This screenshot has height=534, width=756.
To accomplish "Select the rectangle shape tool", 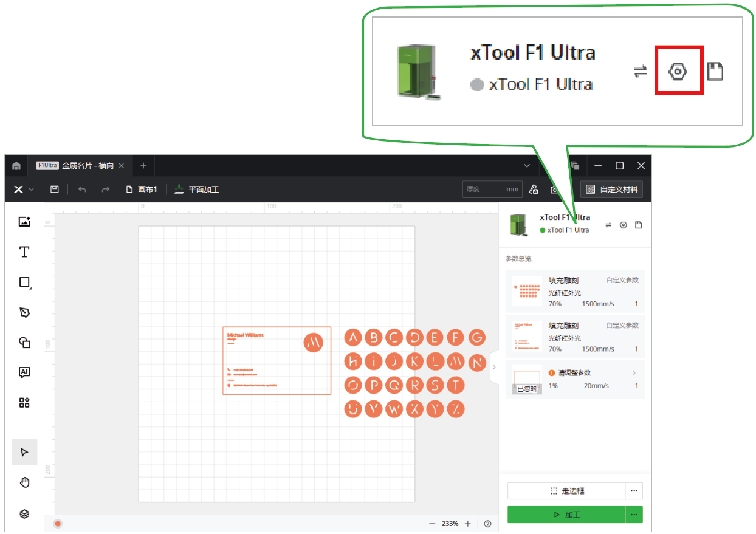I will point(24,282).
